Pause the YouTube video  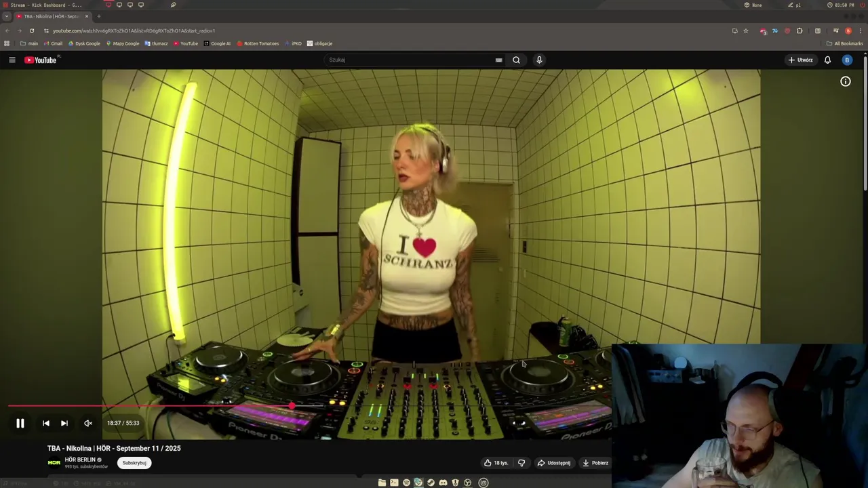(x=20, y=423)
